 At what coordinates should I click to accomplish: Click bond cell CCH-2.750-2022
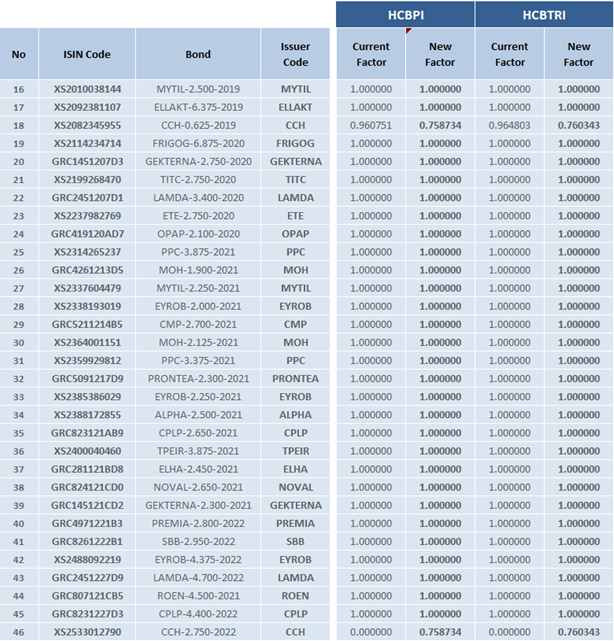point(198,631)
